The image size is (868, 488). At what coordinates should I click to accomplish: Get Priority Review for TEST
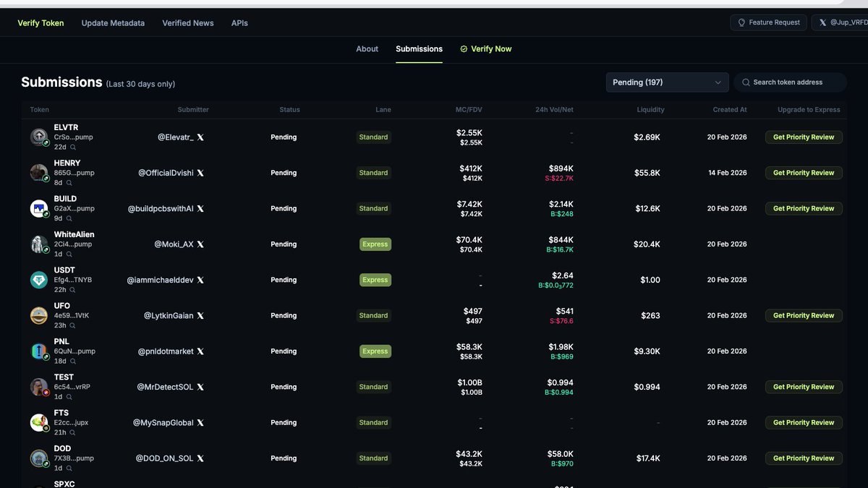point(804,387)
